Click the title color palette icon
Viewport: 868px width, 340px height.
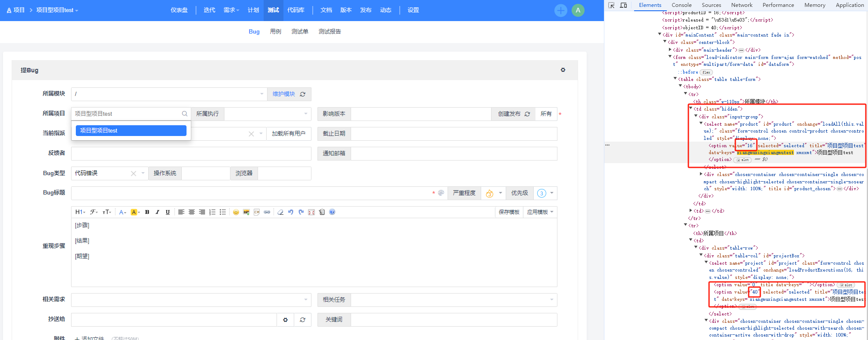click(441, 193)
